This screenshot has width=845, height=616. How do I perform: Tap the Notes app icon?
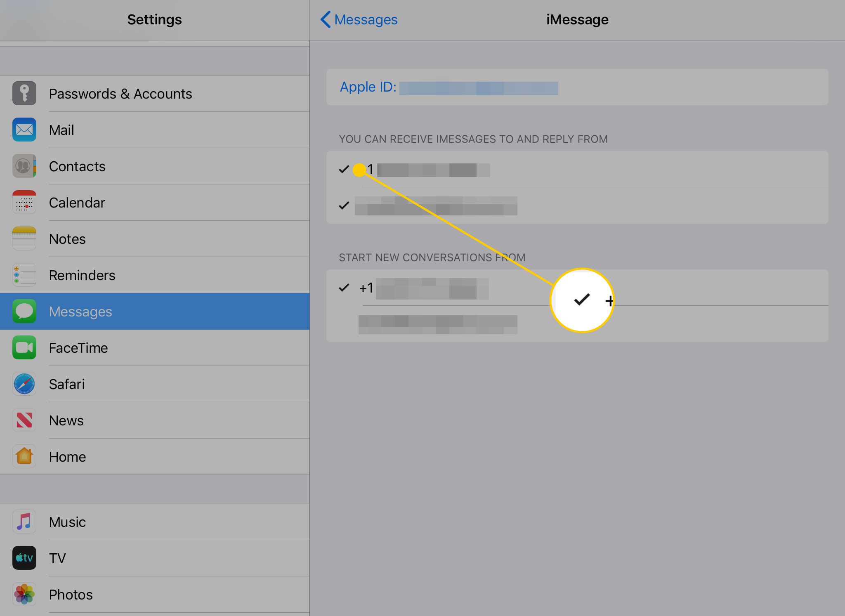tap(24, 238)
